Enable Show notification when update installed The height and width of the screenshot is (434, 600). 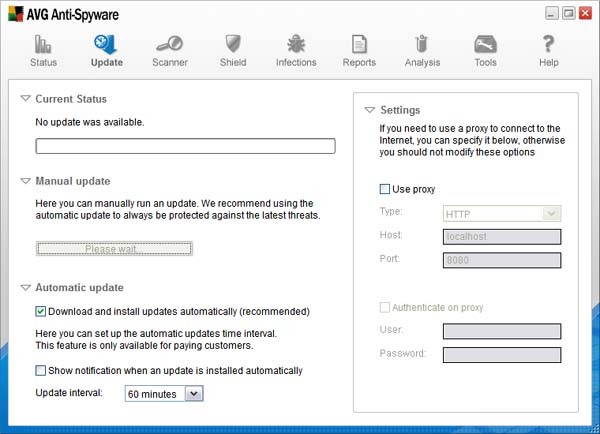(41, 370)
